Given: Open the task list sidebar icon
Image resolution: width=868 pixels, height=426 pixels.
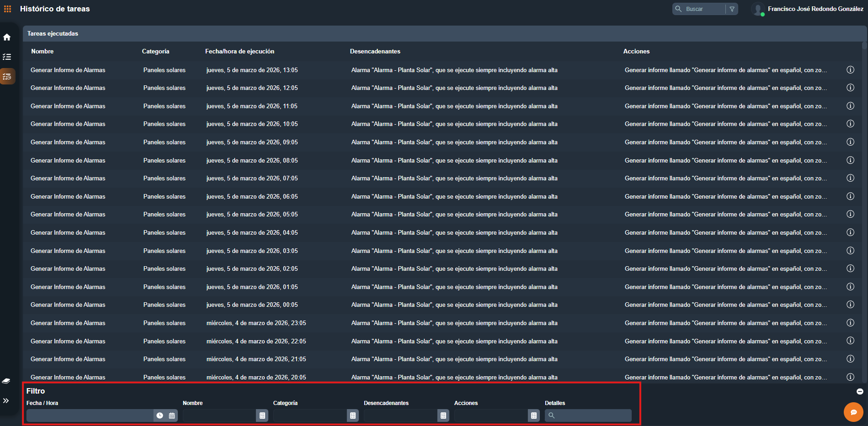Looking at the screenshot, I should 7,57.
